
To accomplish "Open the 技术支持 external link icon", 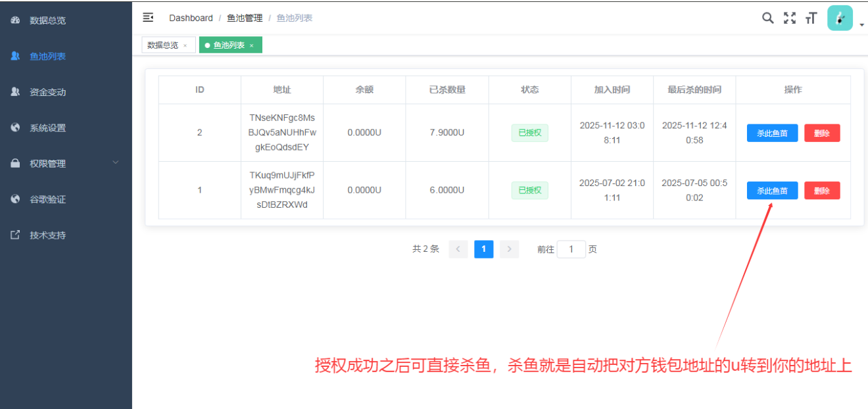I will point(15,235).
